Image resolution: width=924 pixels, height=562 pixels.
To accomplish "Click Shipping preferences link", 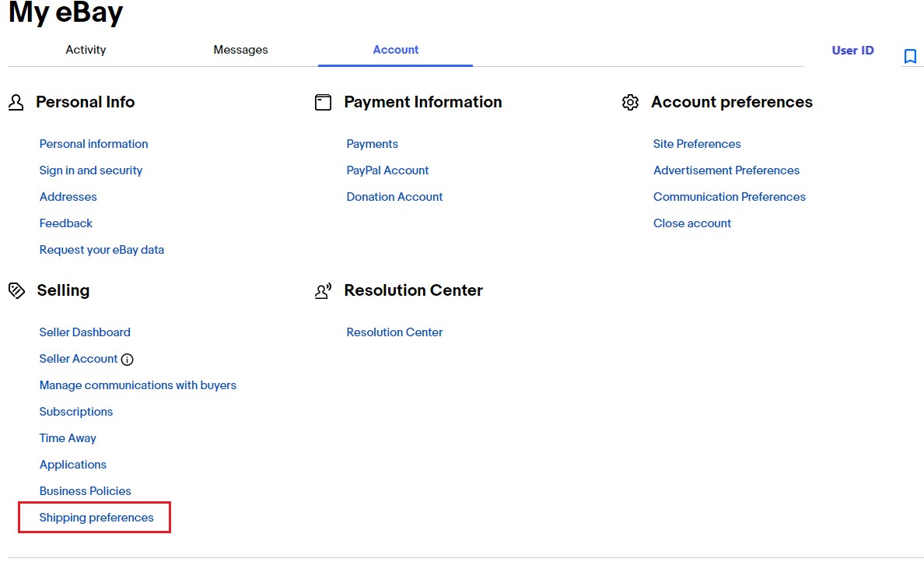I will [96, 518].
